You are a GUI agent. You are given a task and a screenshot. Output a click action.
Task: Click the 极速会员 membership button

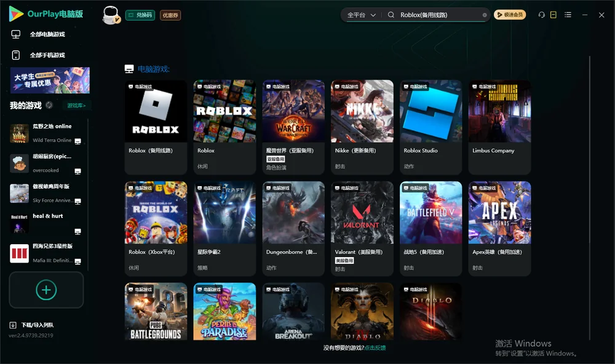tap(510, 15)
